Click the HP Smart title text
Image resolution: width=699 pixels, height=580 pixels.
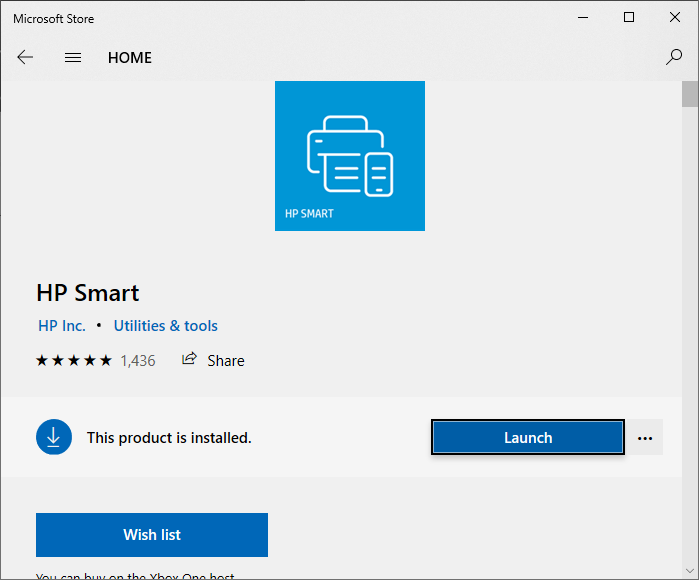(x=88, y=293)
